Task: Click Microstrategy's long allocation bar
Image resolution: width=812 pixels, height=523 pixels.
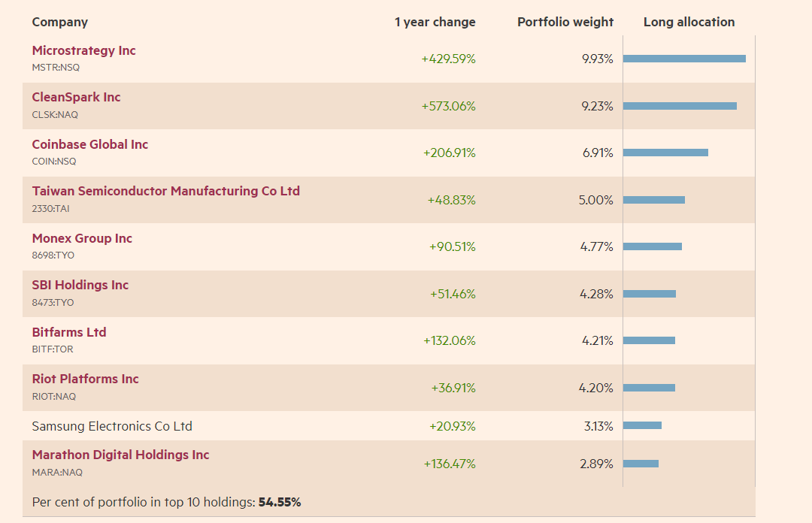Action: tap(684, 59)
